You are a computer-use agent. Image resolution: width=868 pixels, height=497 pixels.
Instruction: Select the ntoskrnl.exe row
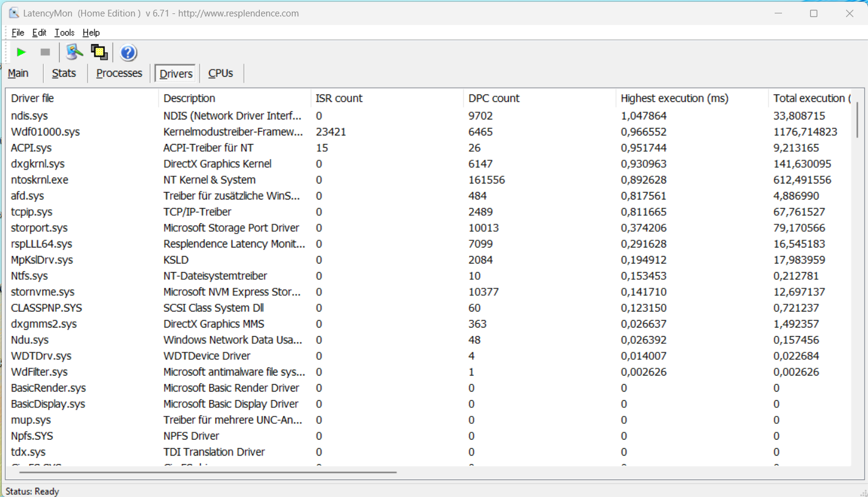click(428, 180)
